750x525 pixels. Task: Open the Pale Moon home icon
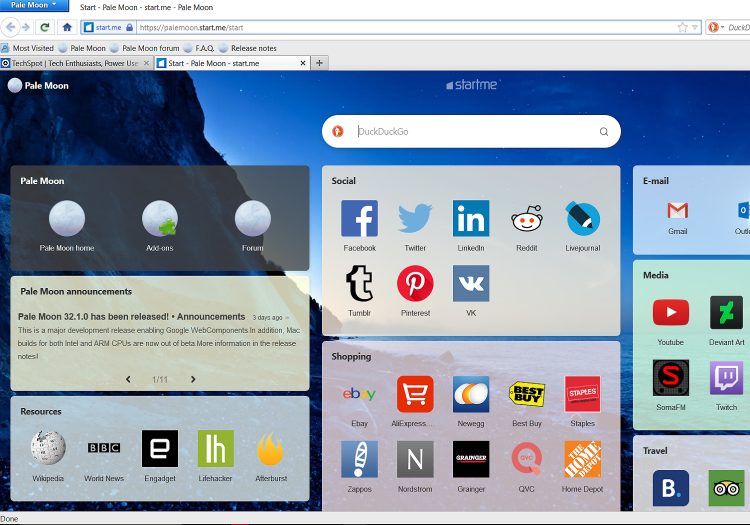point(67,218)
